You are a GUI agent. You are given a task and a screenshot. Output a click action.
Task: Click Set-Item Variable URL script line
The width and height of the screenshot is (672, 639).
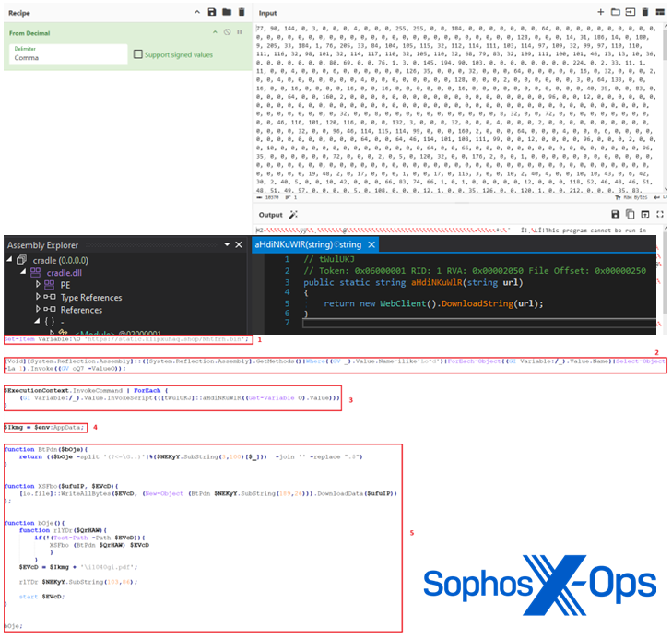coord(126,339)
